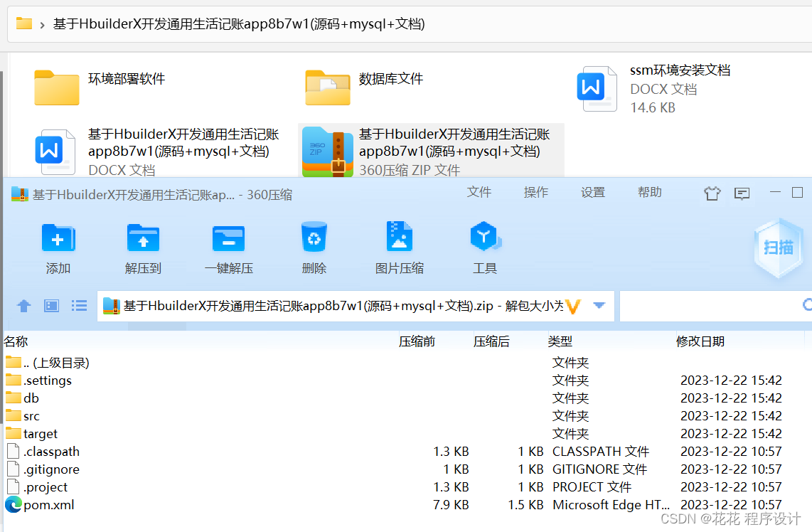The height and width of the screenshot is (532, 812).
Task: Switch to list view with the list icon
Action: tap(78, 305)
